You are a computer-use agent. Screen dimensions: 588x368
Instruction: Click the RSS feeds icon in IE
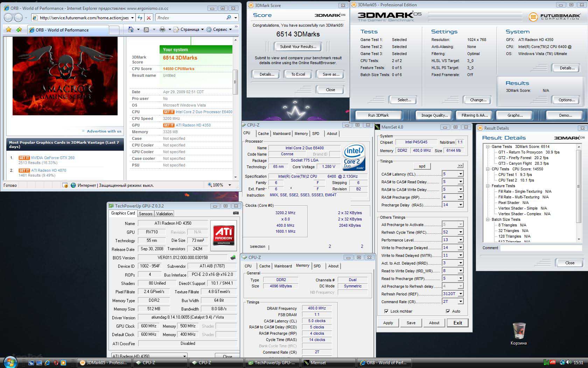[x=146, y=29]
